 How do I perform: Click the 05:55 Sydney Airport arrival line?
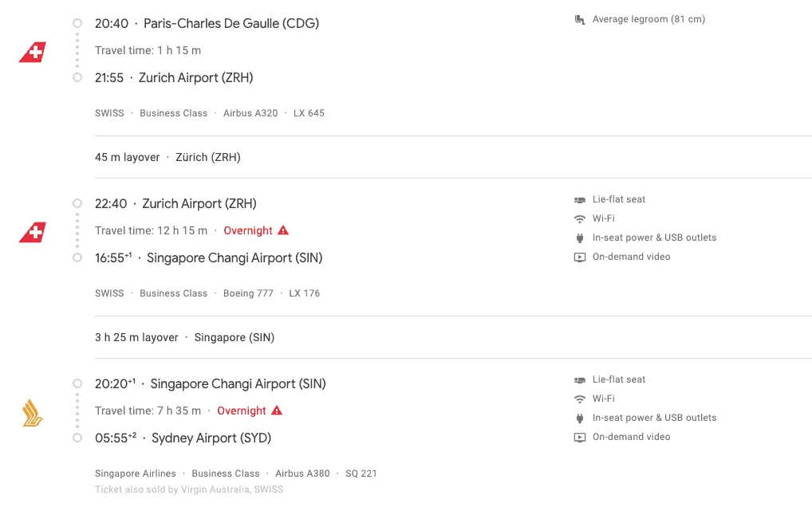183,438
